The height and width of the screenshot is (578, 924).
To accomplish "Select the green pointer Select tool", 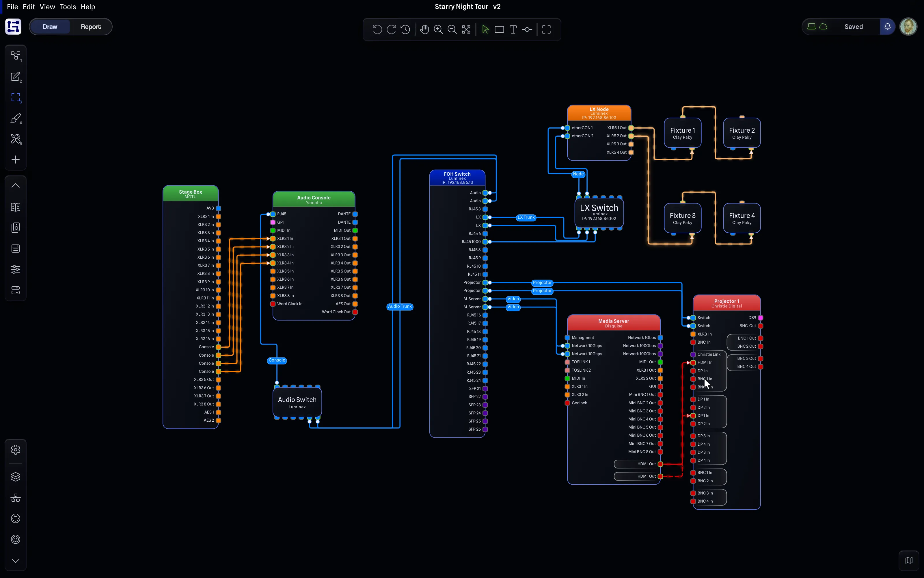I will 485,29.
